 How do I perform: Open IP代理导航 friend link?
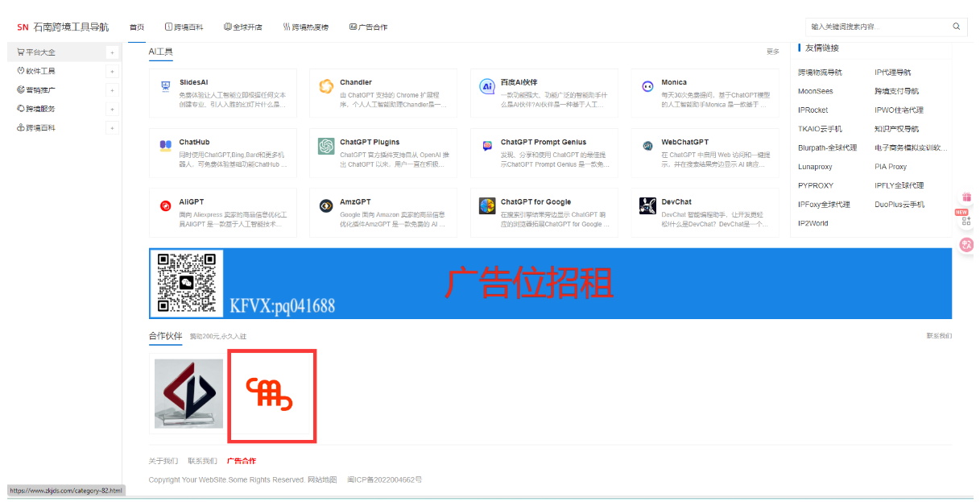893,73
